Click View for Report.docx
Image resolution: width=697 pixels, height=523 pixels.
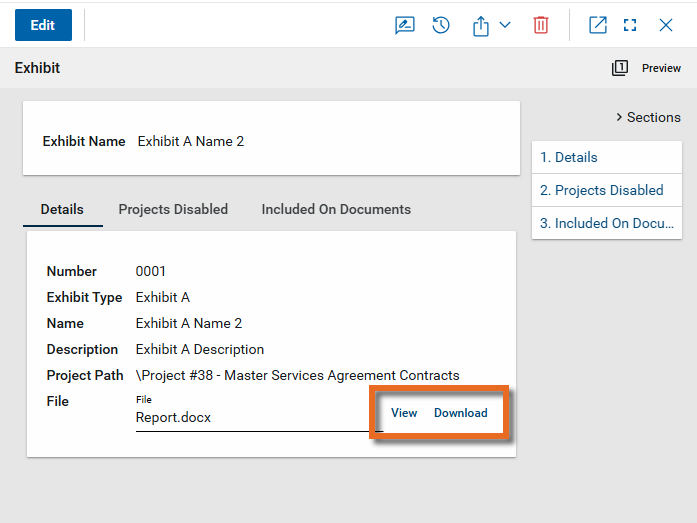click(404, 413)
